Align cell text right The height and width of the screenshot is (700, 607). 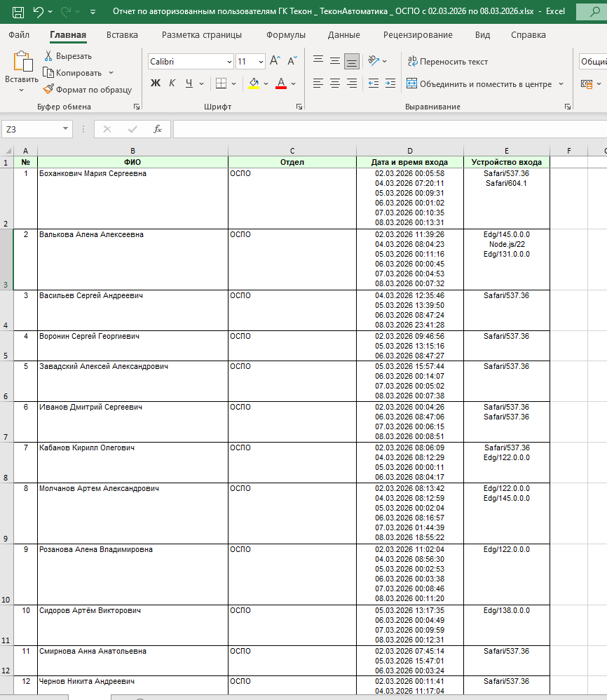pyautogui.click(x=352, y=83)
